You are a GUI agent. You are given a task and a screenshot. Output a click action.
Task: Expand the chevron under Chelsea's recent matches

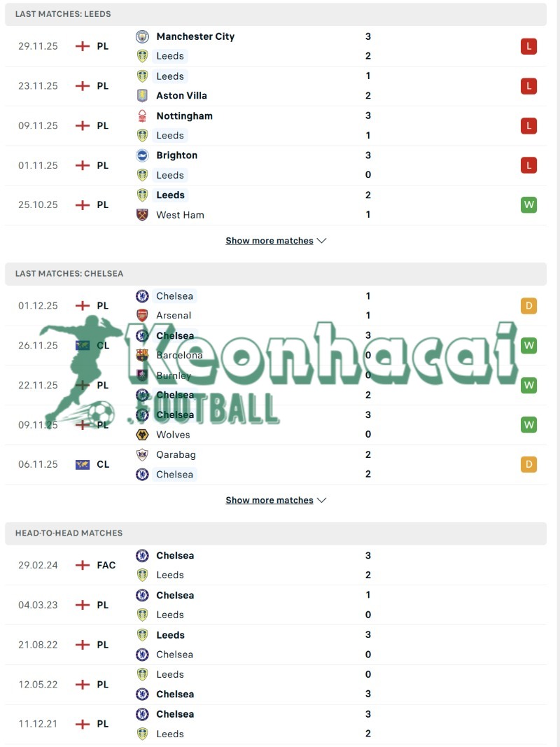tap(321, 500)
